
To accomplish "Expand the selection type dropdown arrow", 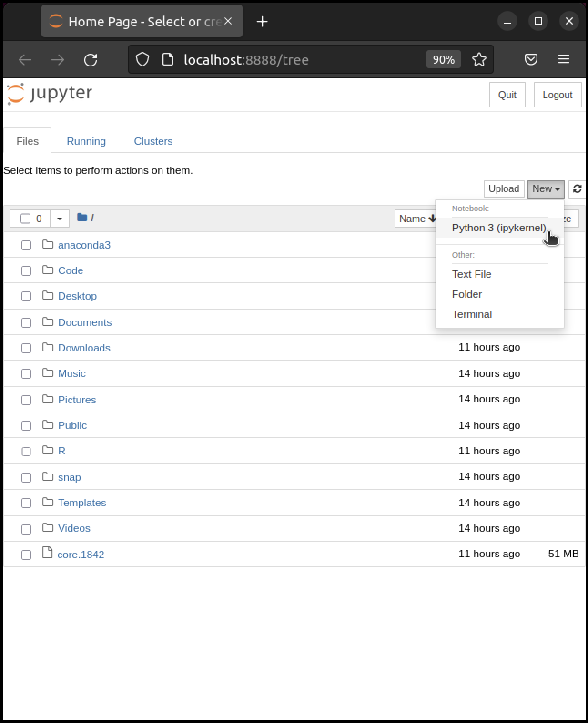I will pyautogui.click(x=59, y=219).
